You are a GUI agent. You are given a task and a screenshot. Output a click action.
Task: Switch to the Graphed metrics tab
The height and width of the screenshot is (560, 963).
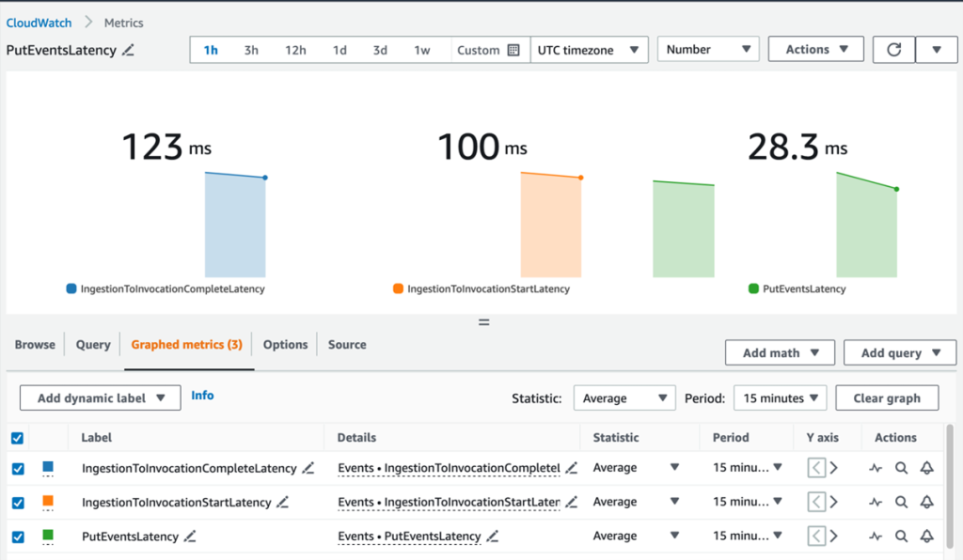pos(186,344)
